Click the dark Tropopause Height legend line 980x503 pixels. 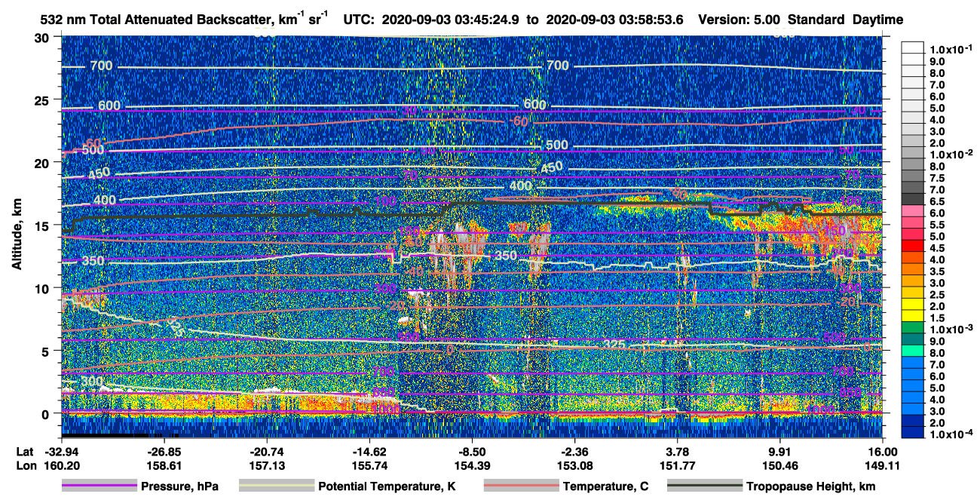click(705, 486)
